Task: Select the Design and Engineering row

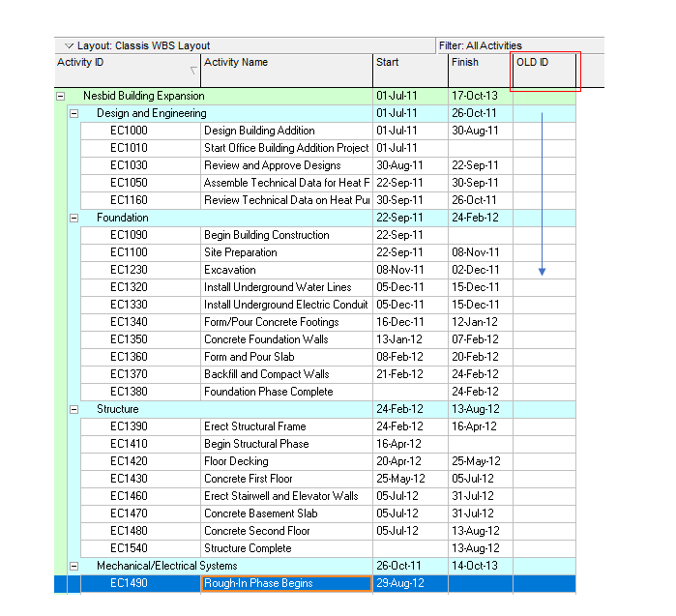Action: [322, 113]
